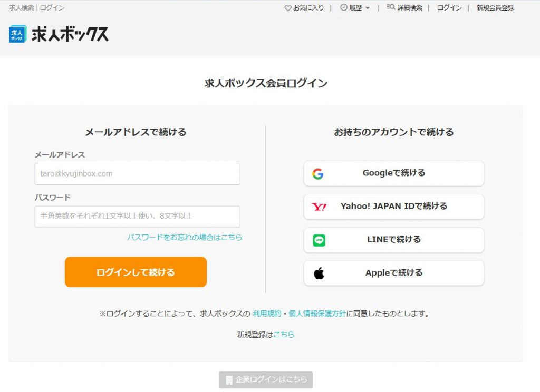
Task: Click the 求人ボックス会員ログイン page heading
Action: (x=266, y=83)
